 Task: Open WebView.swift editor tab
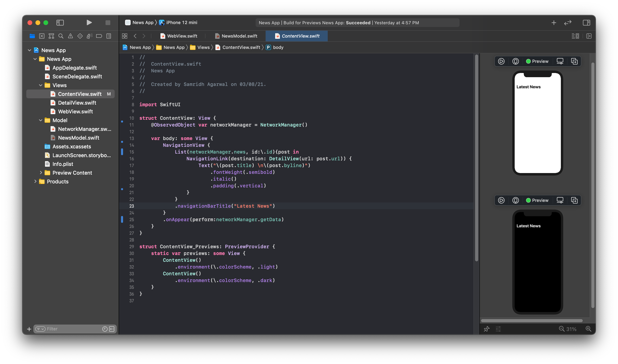pyautogui.click(x=182, y=36)
